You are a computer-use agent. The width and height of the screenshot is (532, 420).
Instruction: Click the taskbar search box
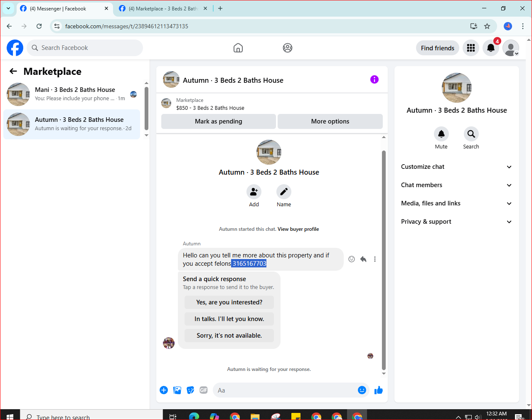(91, 416)
